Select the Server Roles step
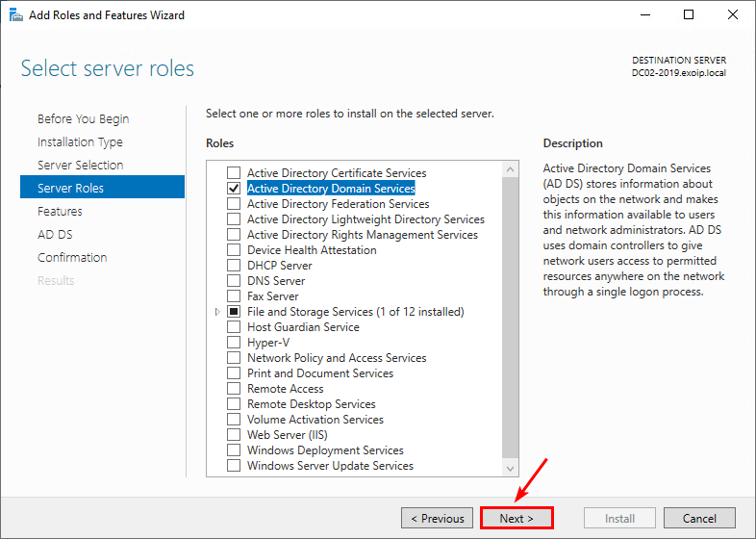The width and height of the screenshot is (756, 539). point(102,187)
